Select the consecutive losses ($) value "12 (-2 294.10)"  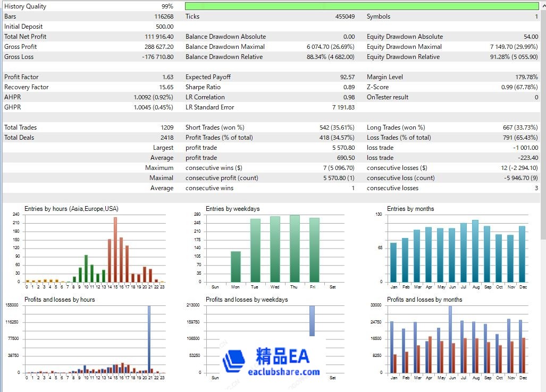519,168
